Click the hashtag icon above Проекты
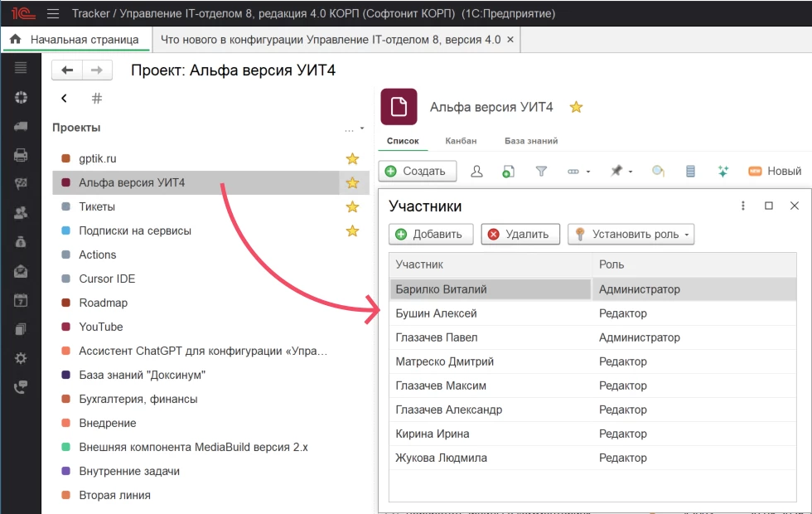This screenshot has width=812, height=514. coord(97,99)
